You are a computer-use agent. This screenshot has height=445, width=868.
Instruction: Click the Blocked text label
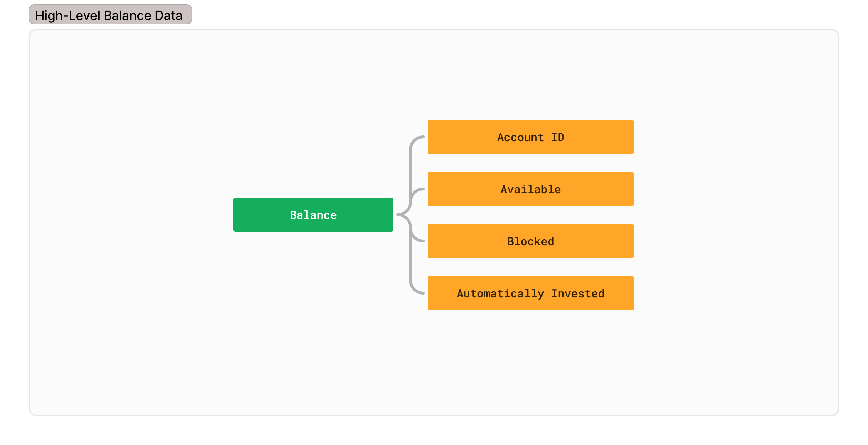coord(530,241)
